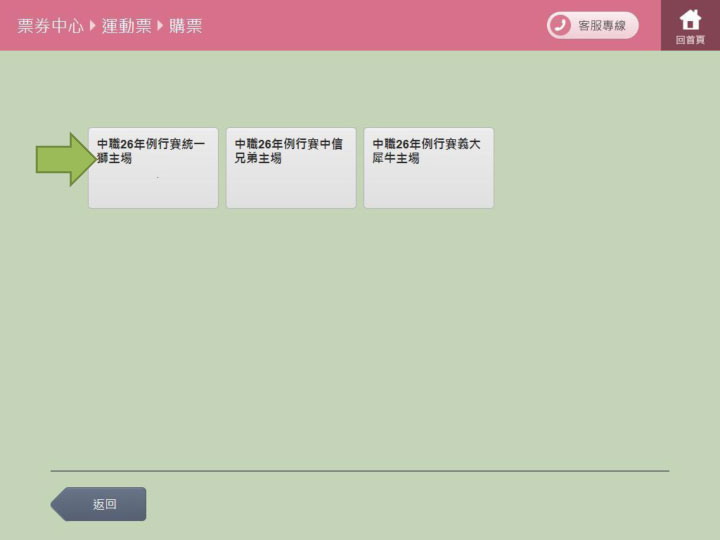Click 購票 in the breadcrumb
The width and height of the screenshot is (720, 540).
[x=186, y=26]
